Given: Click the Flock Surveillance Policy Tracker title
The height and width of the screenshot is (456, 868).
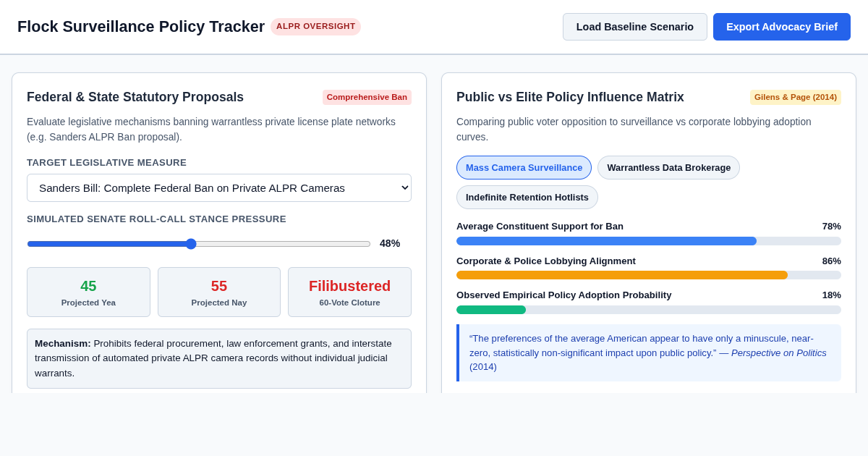Looking at the screenshot, I should 141,27.
